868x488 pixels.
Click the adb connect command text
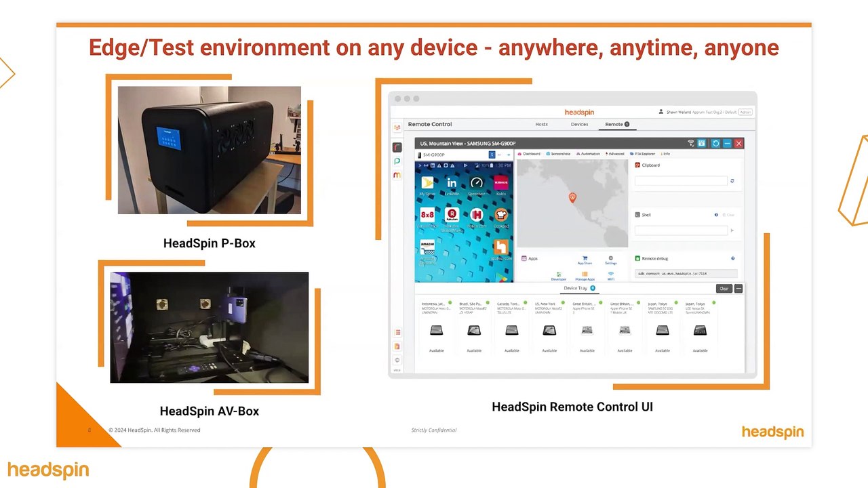[x=672, y=274]
